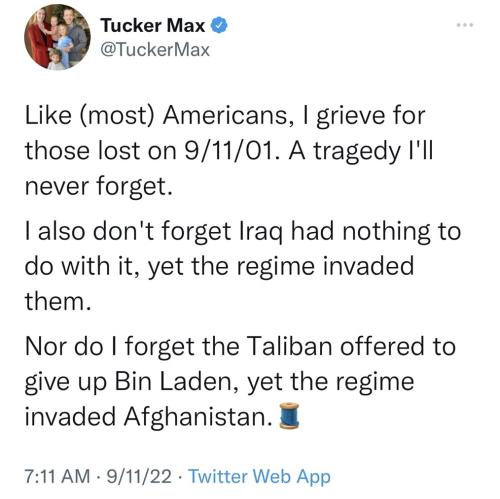Viewport: 500px width, 499px height.
Task: Click the blue verified checkmark badge
Action: tap(219, 26)
